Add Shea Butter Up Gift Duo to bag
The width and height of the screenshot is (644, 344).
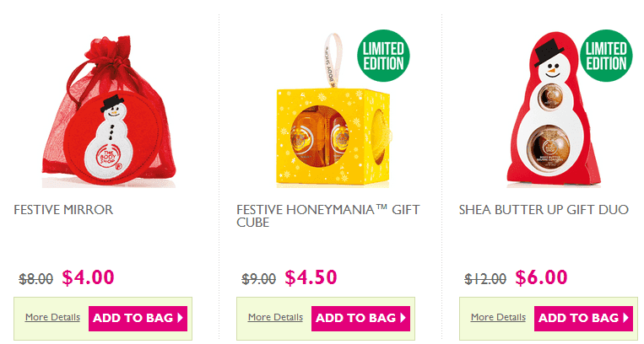(583, 318)
